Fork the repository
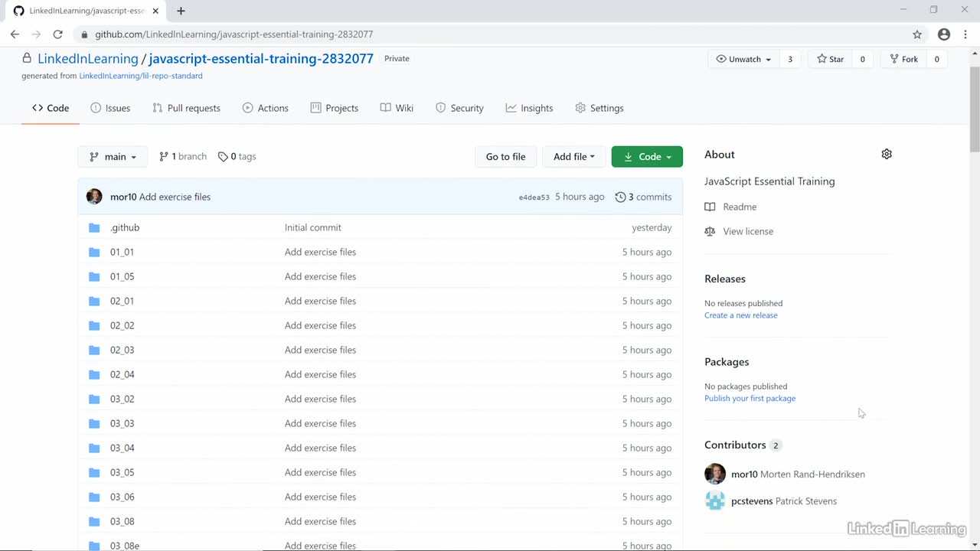980x551 pixels. [x=903, y=59]
